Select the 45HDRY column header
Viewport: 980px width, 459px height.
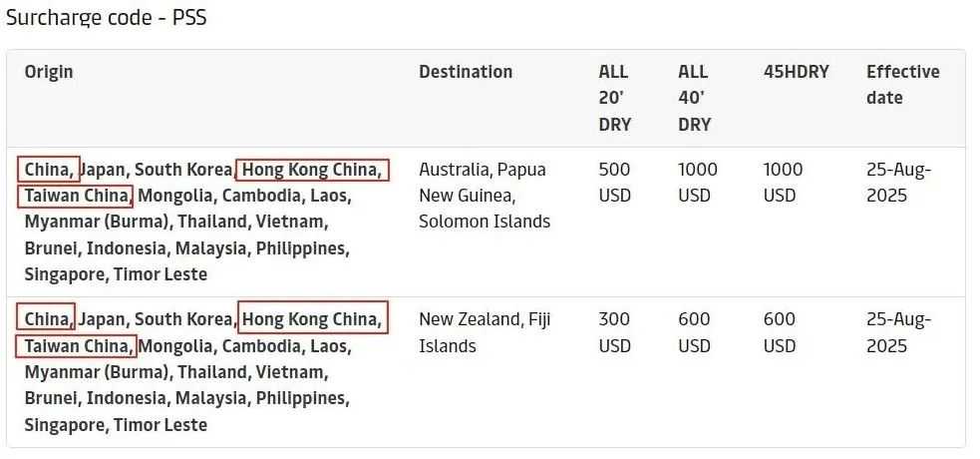[x=796, y=72]
